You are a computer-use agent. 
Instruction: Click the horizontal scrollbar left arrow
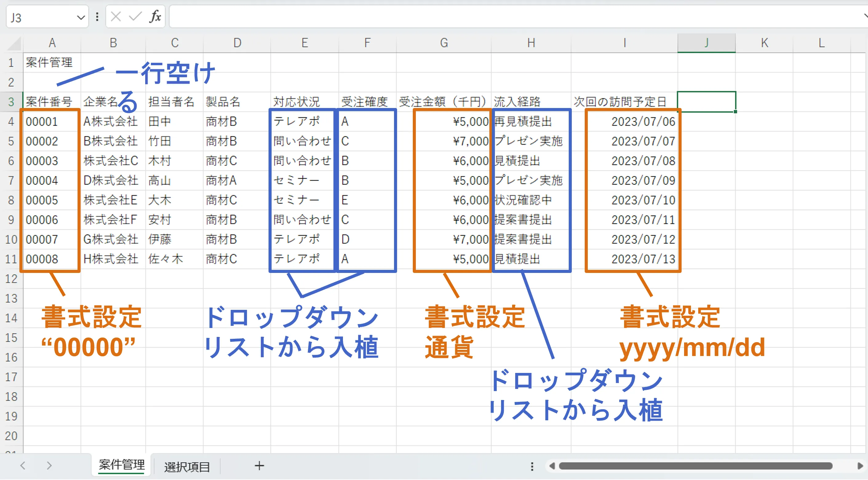[x=552, y=466]
